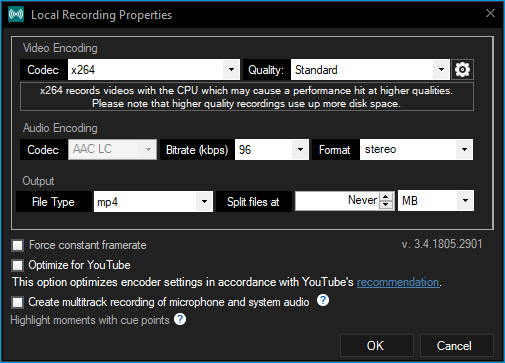Expand the video Codec x264 dropdown

(x=154, y=70)
